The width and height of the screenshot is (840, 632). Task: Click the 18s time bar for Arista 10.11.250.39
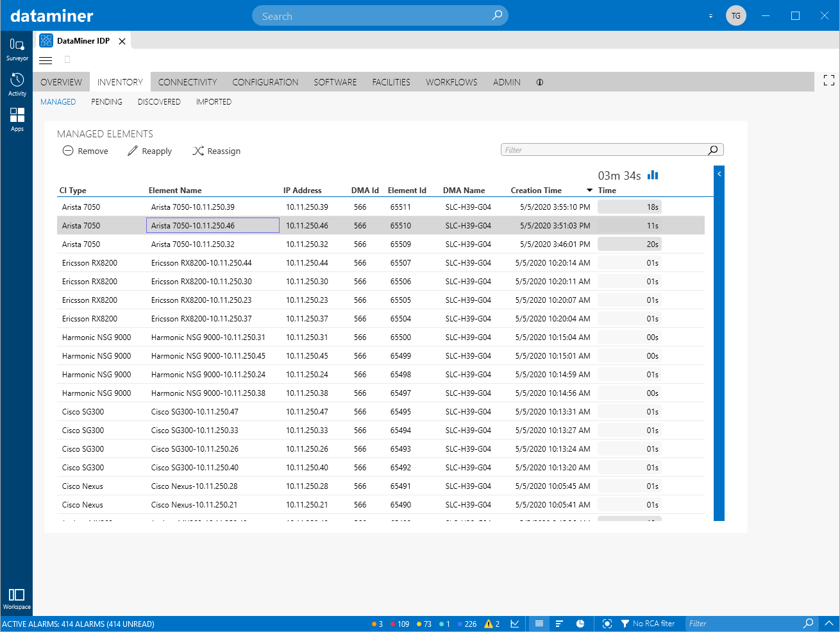coord(630,207)
